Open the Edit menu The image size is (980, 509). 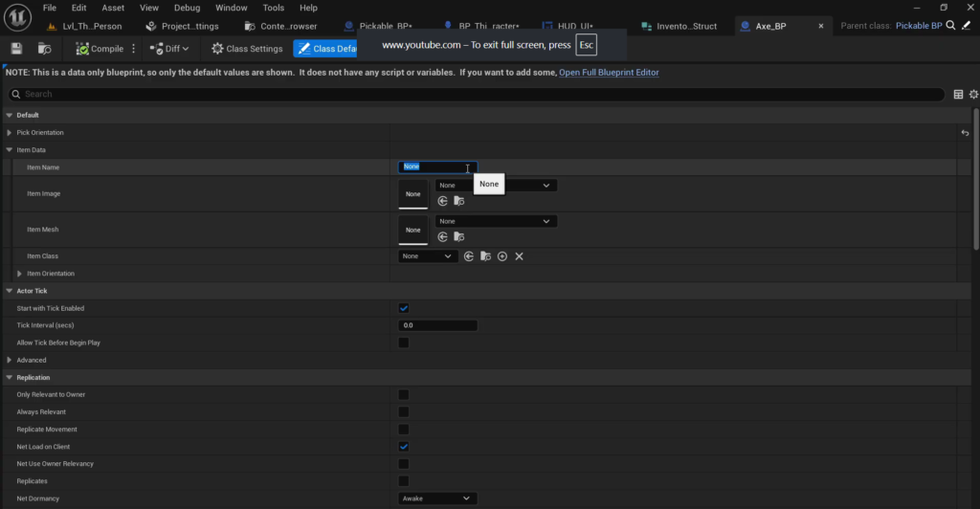(78, 8)
